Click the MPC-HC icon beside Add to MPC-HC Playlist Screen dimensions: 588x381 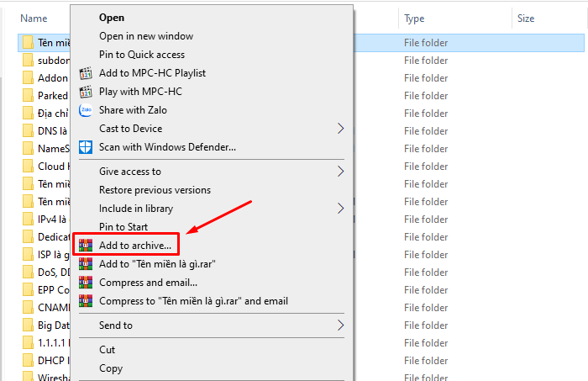86,73
